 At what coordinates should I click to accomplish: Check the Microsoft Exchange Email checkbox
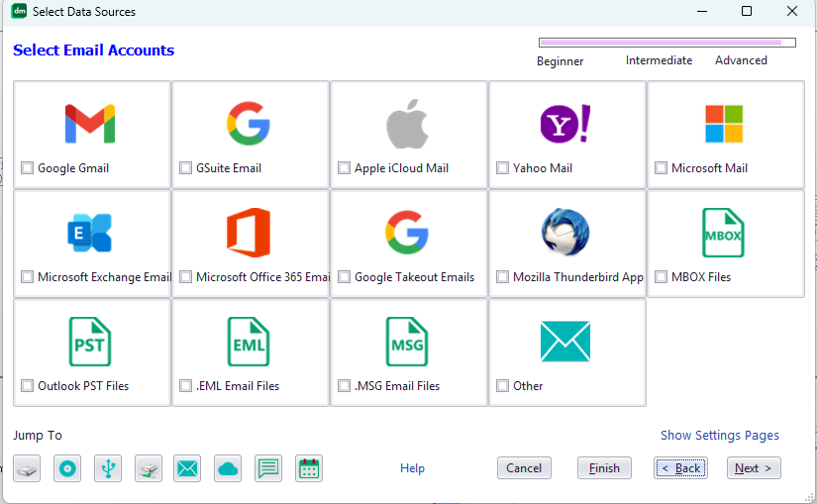pyautogui.click(x=27, y=277)
